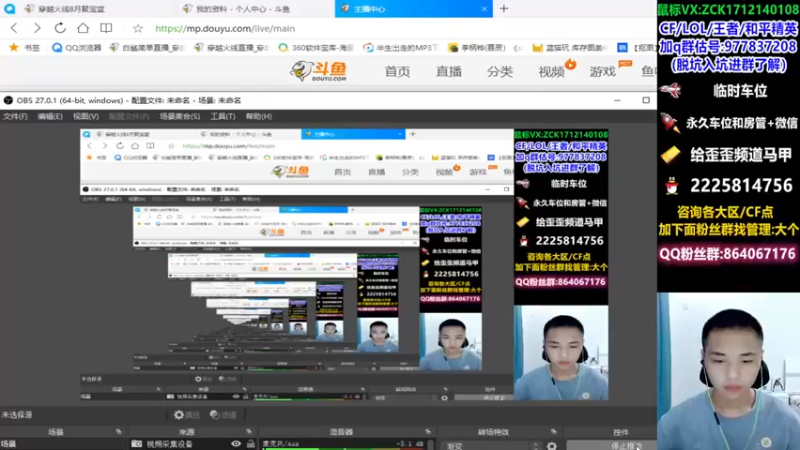Pop out the 混音器 dock

[428, 432]
